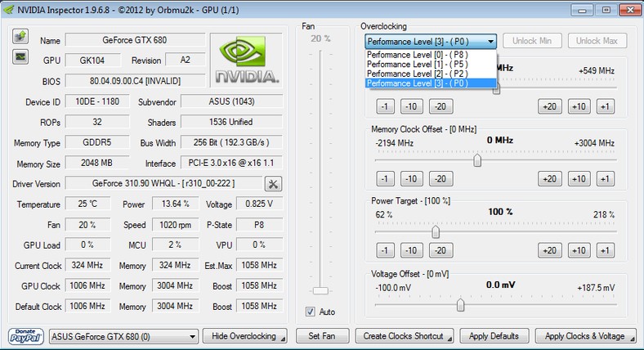Click the PayPal Donate button
The width and height of the screenshot is (644, 350).
[x=27, y=336]
